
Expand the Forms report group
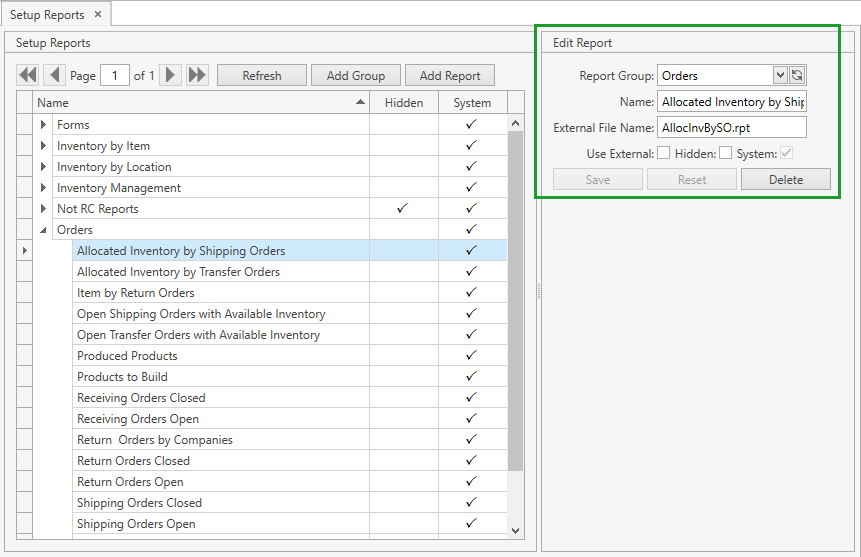pyautogui.click(x=43, y=125)
